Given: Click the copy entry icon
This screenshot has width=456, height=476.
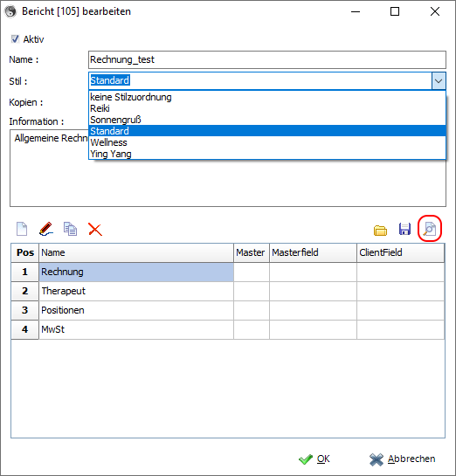Looking at the screenshot, I should [x=70, y=229].
